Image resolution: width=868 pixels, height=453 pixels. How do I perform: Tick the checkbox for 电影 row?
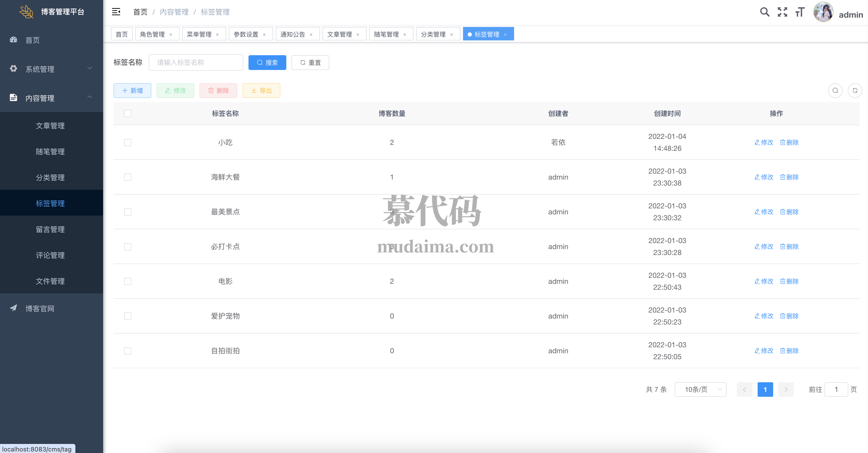pyautogui.click(x=128, y=281)
